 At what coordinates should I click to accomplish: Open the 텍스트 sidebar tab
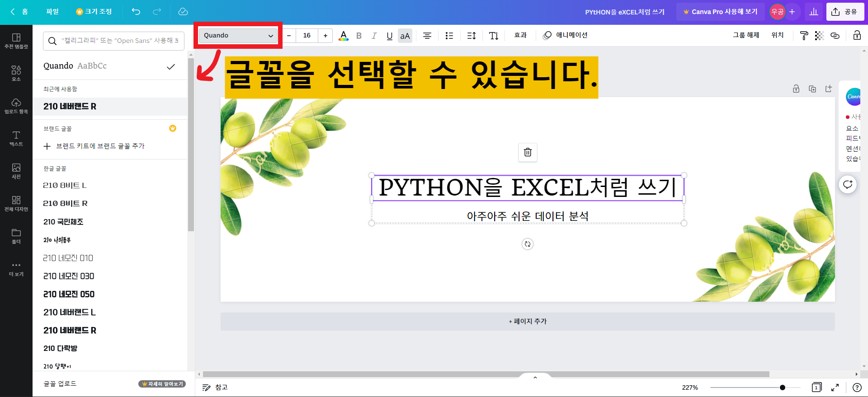(x=16, y=139)
